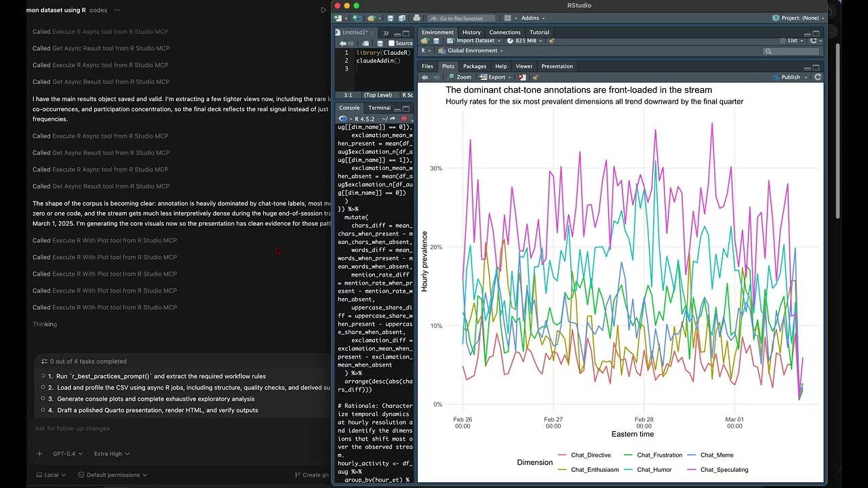868x488 pixels.
Task: Click the Environment search box
Action: tap(791, 52)
